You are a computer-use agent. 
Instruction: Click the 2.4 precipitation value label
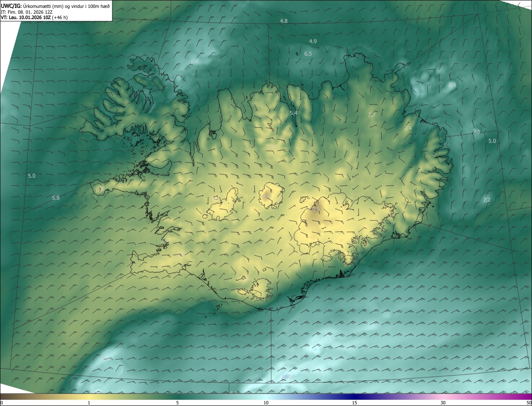[x=408, y=128]
